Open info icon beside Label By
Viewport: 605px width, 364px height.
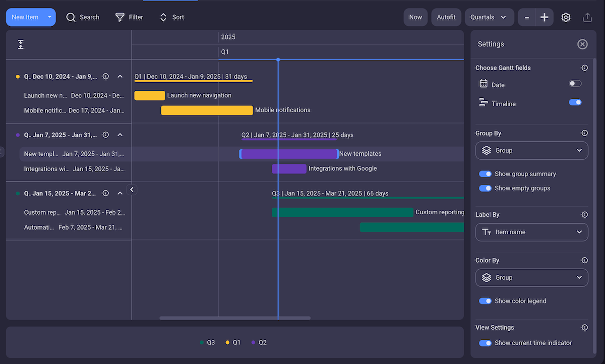click(x=585, y=214)
